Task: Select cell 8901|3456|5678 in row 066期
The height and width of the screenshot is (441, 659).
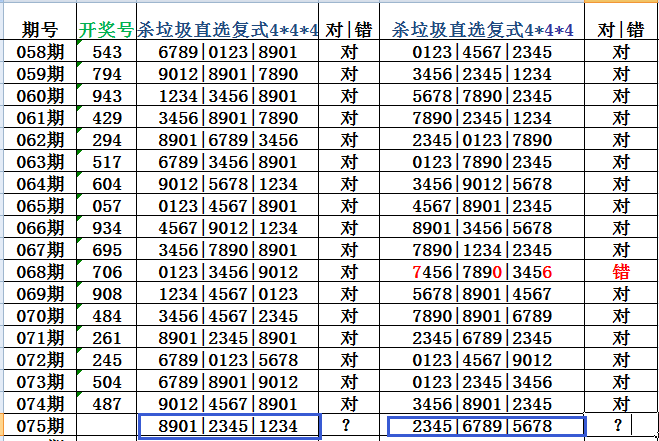Action: (482, 227)
